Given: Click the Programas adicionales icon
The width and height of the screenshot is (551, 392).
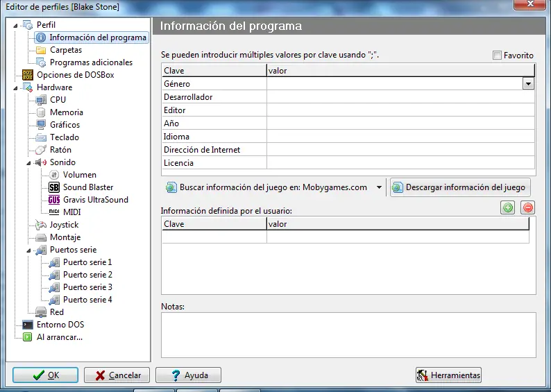Looking at the screenshot, I should (x=41, y=62).
